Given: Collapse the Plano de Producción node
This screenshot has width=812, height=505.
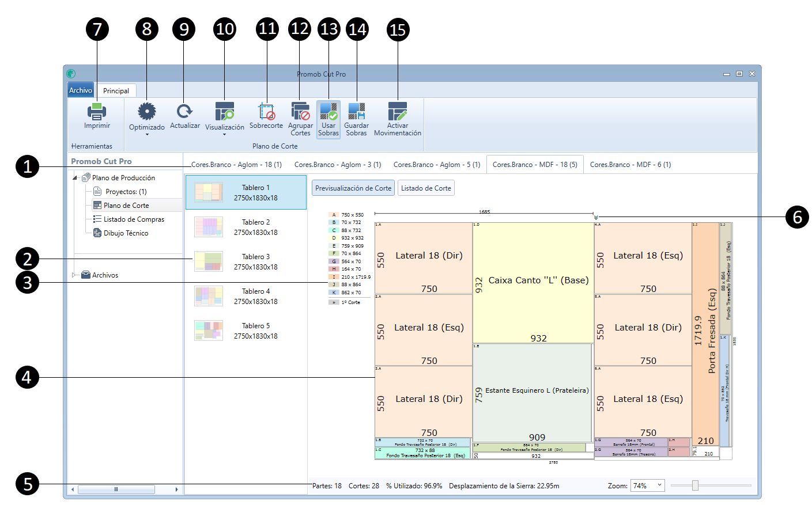Looking at the screenshot, I should pos(75,178).
